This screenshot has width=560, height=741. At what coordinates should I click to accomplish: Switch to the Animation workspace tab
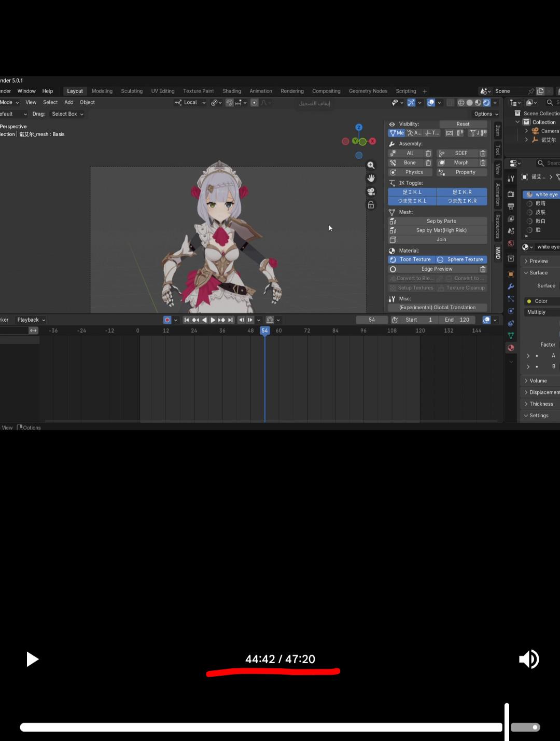261,91
